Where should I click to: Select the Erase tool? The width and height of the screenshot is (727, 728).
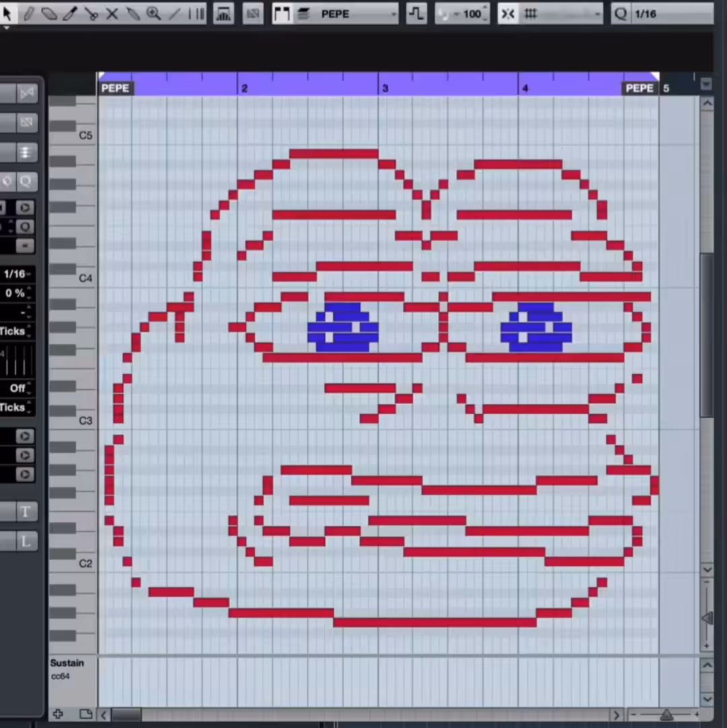point(48,13)
